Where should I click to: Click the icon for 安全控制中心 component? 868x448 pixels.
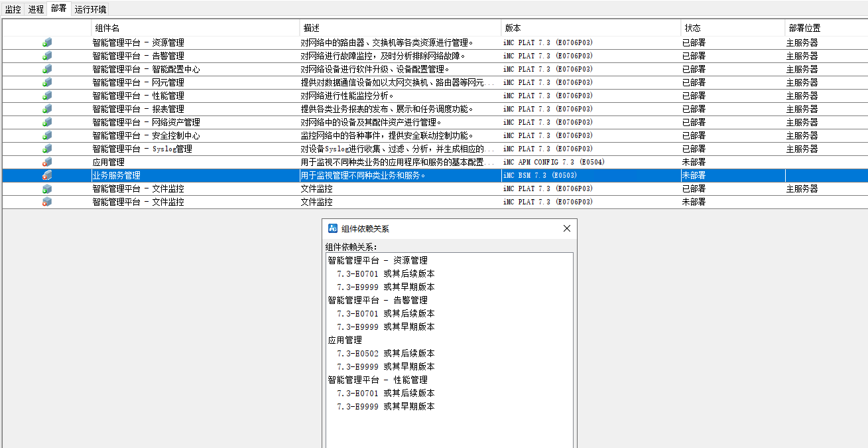(x=47, y=135)
